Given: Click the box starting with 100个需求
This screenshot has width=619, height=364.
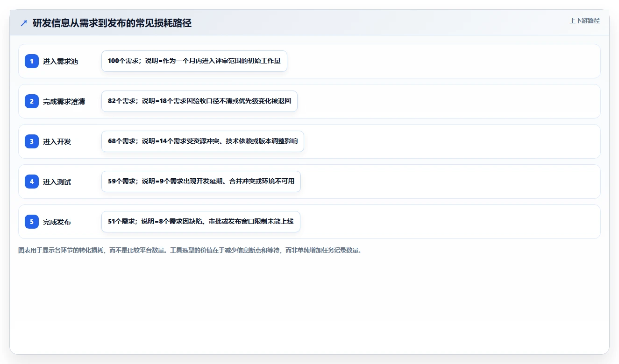Looking at the screenshot, I should pos(194,61).
